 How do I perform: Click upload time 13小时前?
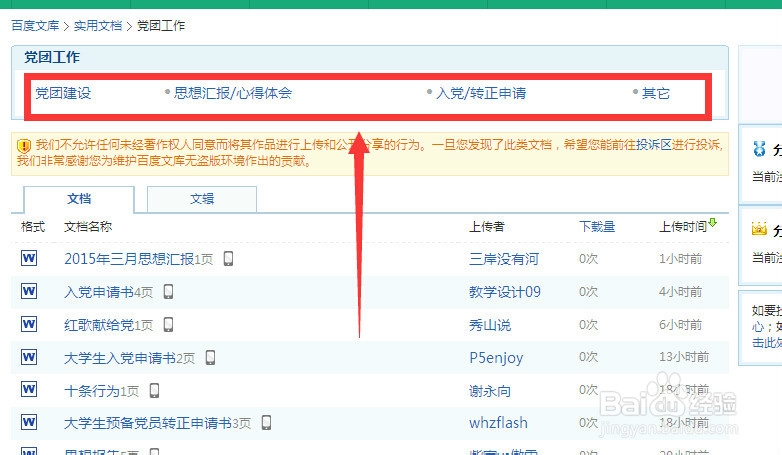pos(684,357)
